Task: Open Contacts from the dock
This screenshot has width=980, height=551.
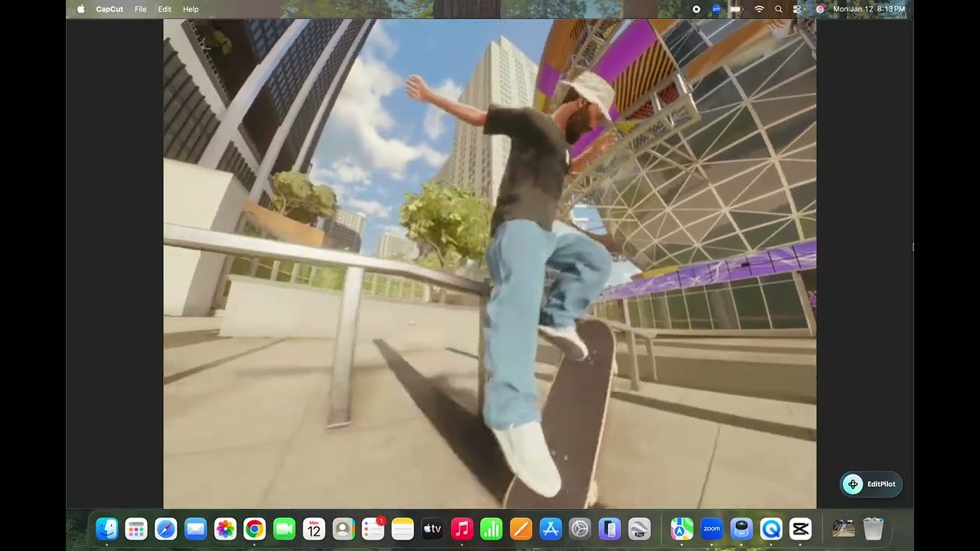Action: click(x=344, y=529)
